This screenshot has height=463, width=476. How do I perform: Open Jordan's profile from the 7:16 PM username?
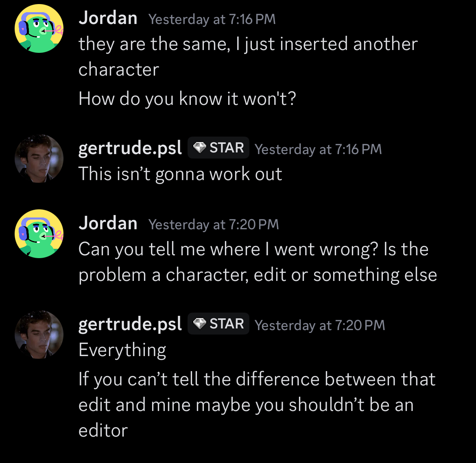pos(108,18)
